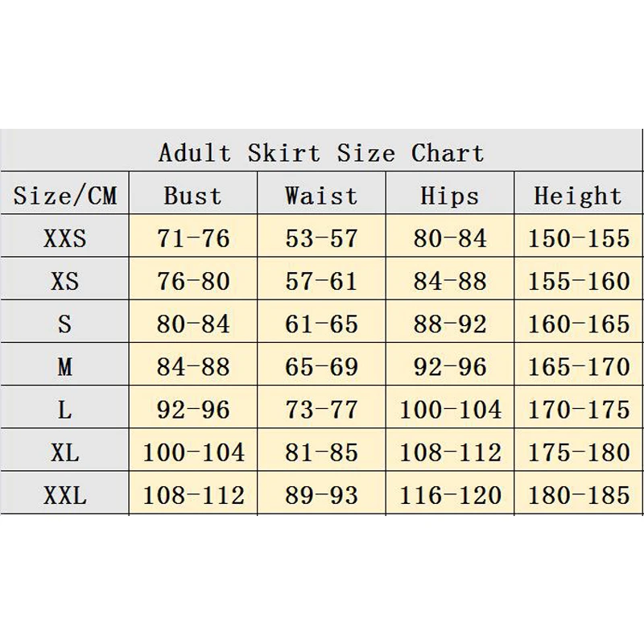
Task: Click the L size row label
Action: (x=65, y=410)
